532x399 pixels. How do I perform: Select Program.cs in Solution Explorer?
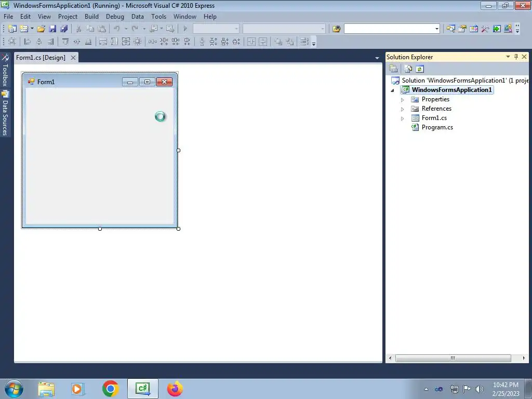[x=437, y=127]
